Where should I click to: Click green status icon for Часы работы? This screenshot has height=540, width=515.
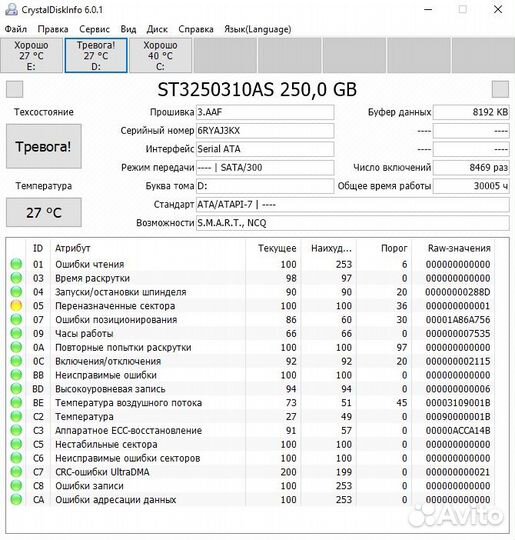pyautogui.click(x=16, y=333)
